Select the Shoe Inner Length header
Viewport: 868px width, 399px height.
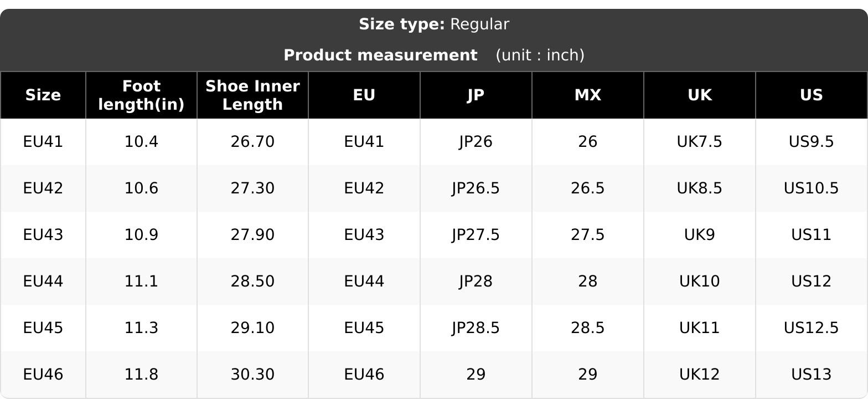click(x=252, y=95)
